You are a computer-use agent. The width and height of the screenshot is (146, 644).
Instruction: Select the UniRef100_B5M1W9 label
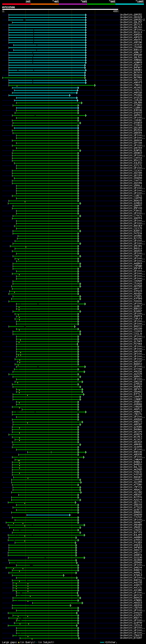click(x=131, y=55)
